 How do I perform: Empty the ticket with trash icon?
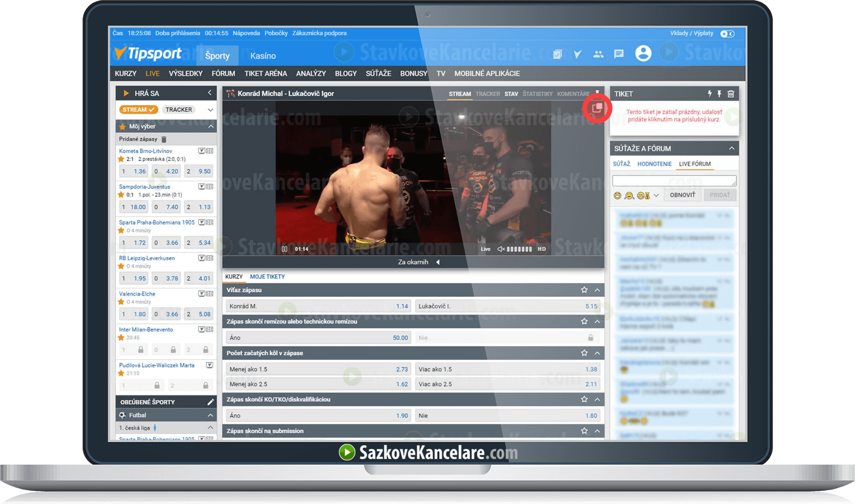[x=731, y=94]
